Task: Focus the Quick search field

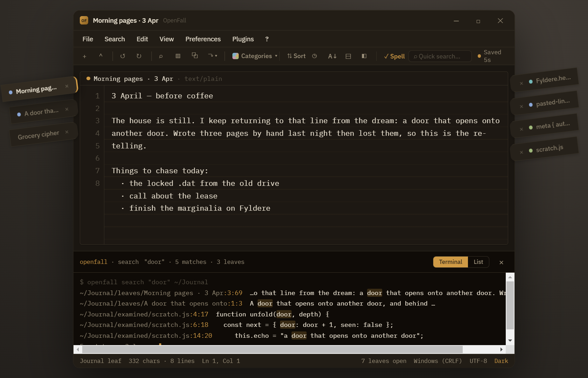Action: point(440,56)
